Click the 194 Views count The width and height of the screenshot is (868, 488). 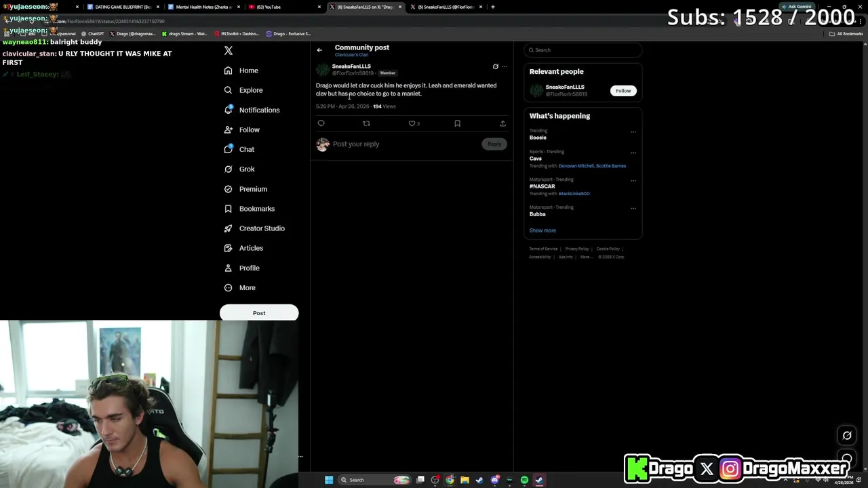coord(384,106)
